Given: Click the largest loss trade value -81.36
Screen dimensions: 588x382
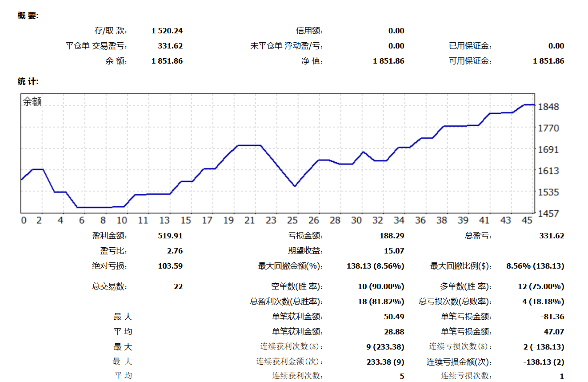Looking at the screenshot, I should (x=553, y=317).
